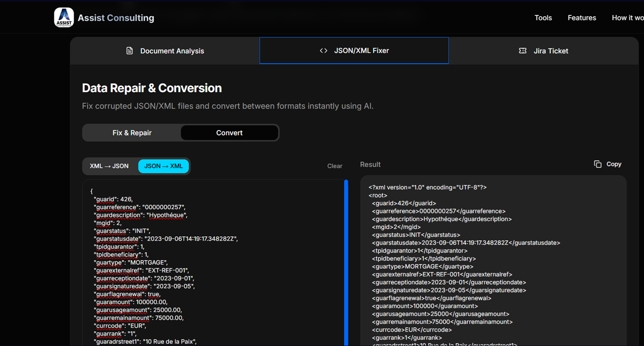This screenshot has width=644, height=346.
Task: Open the Tools navigation menu
Action: pos(543,18)
